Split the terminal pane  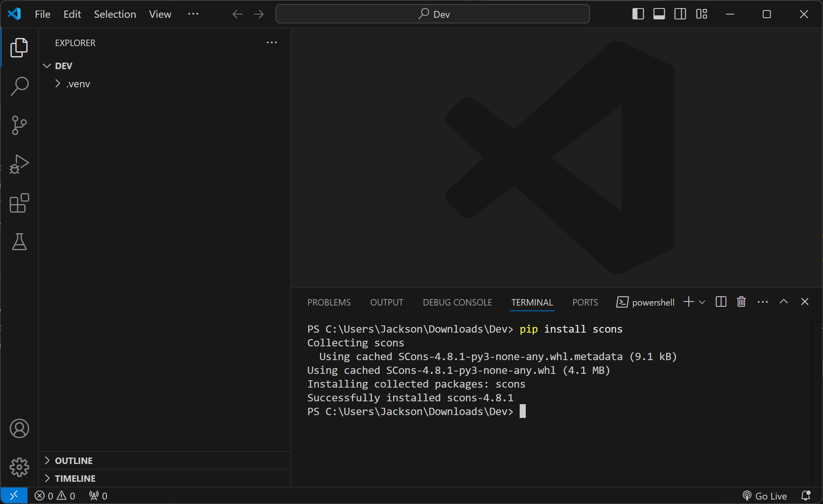coord(721,302)
